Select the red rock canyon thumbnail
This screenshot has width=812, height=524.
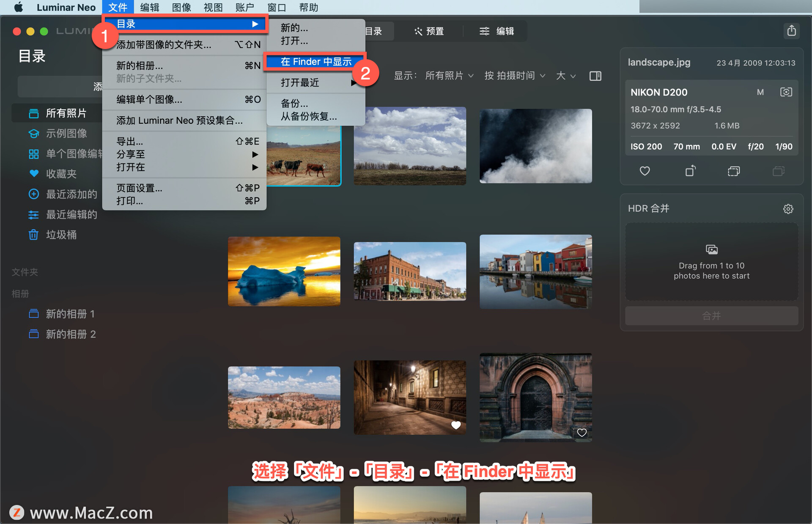pyautogui.click(x=284, y=397)
